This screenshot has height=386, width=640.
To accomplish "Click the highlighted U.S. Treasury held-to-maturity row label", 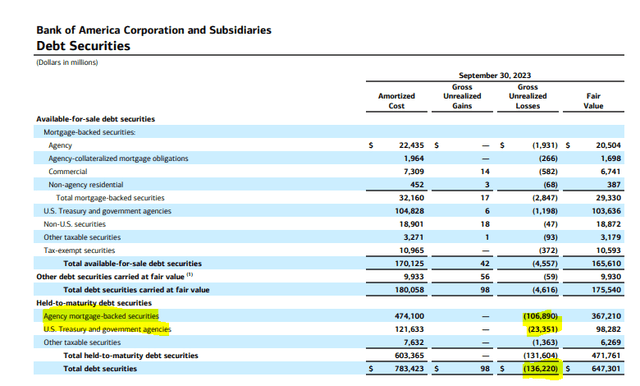I will click(x=107, y=329).
